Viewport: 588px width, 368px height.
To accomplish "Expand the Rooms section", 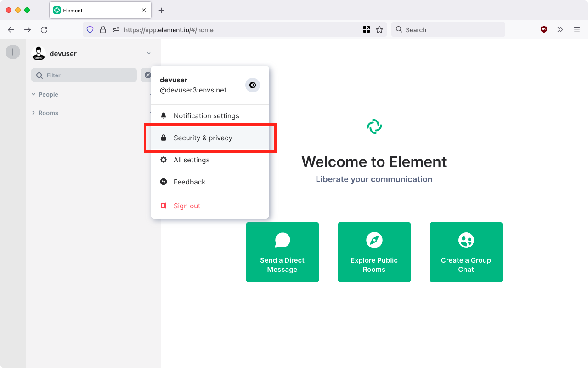I will pos(45,113).
